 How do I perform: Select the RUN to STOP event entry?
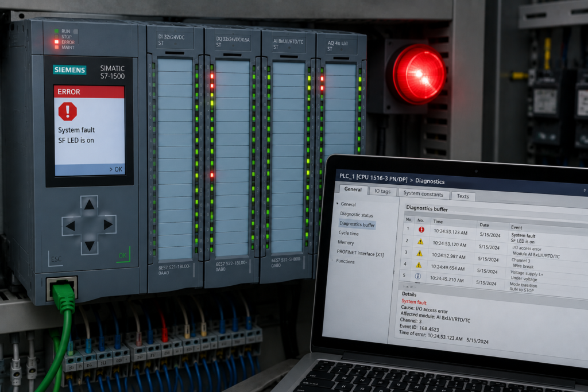click(521, 290)
